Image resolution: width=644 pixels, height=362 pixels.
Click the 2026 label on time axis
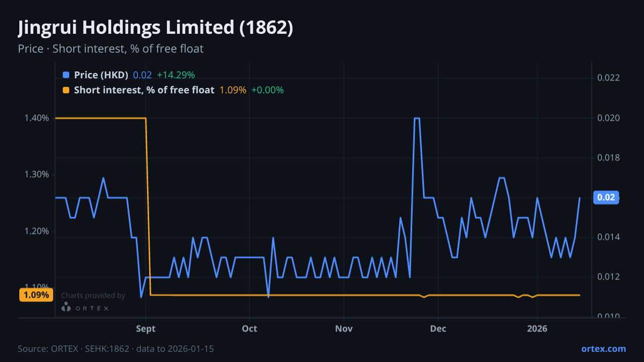point(537,329)
